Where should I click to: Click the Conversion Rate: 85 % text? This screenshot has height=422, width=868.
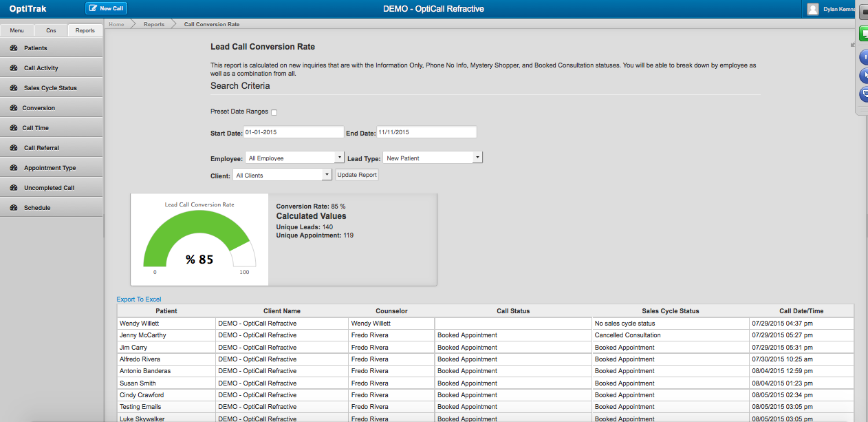point(311,206)
